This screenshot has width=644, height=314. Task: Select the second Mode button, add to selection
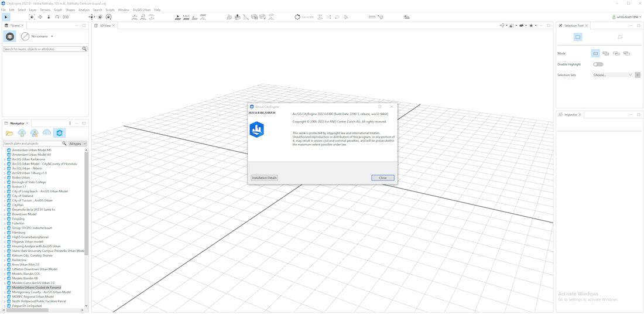click(606, 53)
